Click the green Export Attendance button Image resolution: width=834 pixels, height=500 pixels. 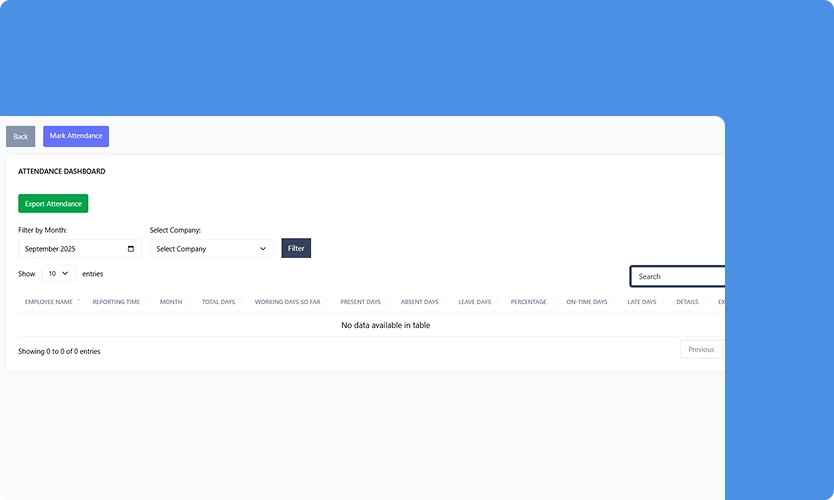coord(53,204)
